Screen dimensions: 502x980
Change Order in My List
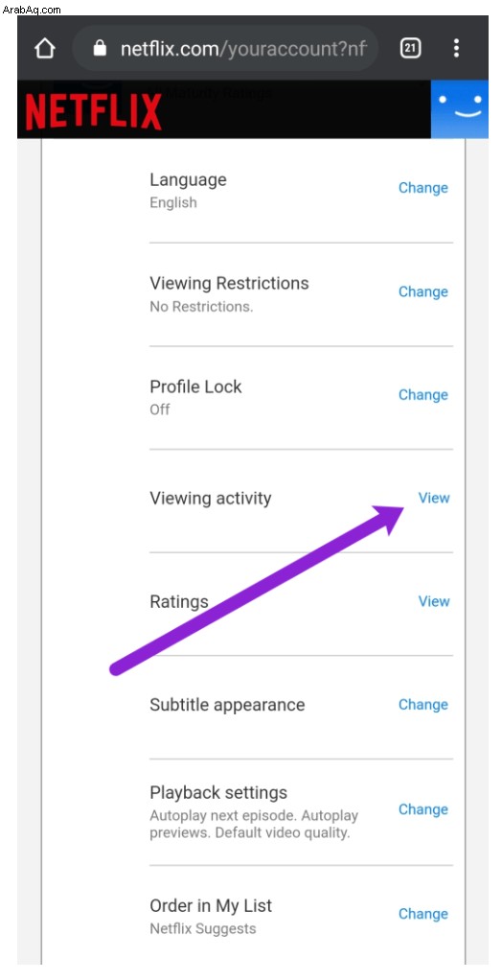[x=422, y=914]
